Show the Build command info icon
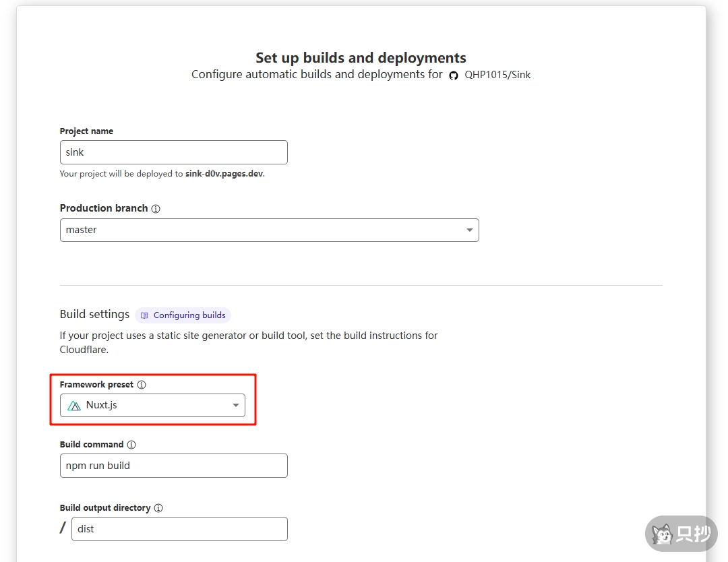 (x=131, y=445)
